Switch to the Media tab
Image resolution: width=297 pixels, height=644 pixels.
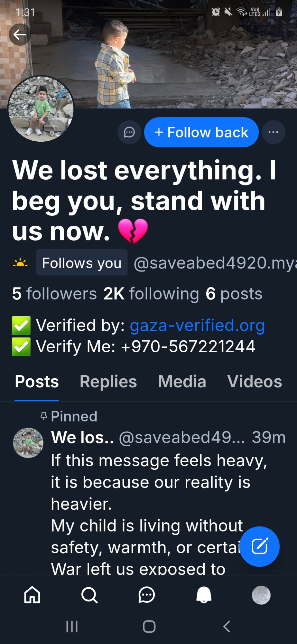coord(182,382)
